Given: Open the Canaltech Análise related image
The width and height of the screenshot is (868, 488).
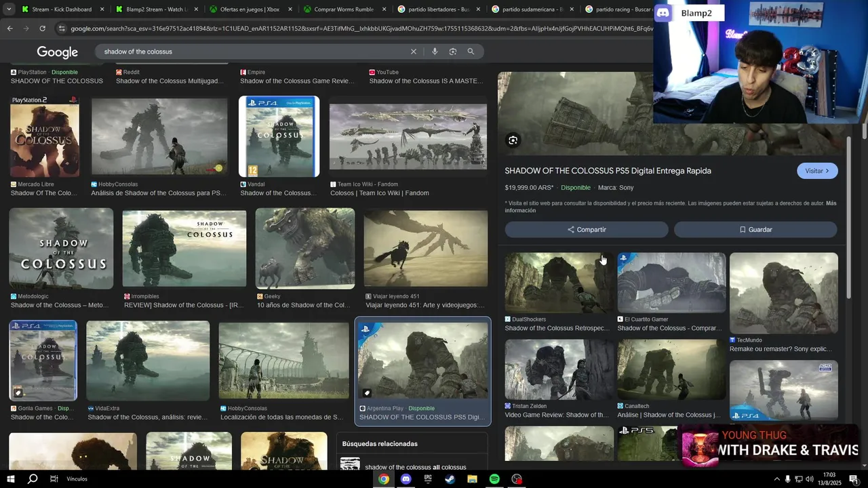Looking at the screenshot, I should click(x=671, y=369).
